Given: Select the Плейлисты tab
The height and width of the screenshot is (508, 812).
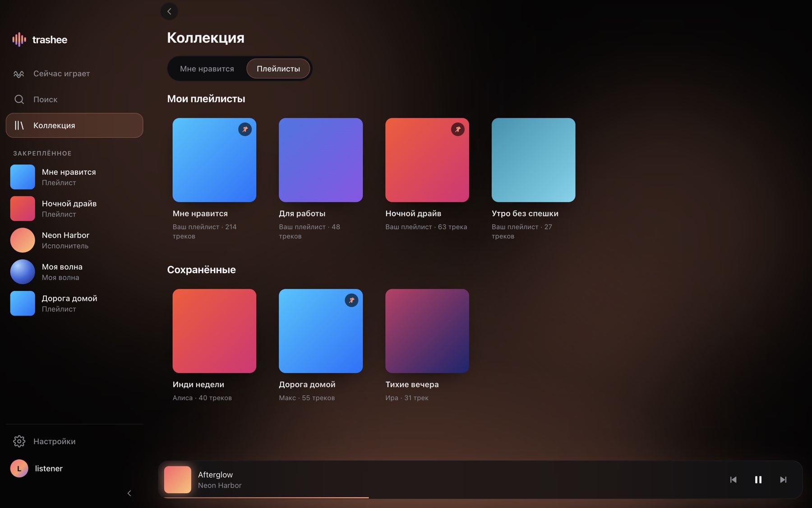Looking at the screenshot, I should click(x=278, y=69).
